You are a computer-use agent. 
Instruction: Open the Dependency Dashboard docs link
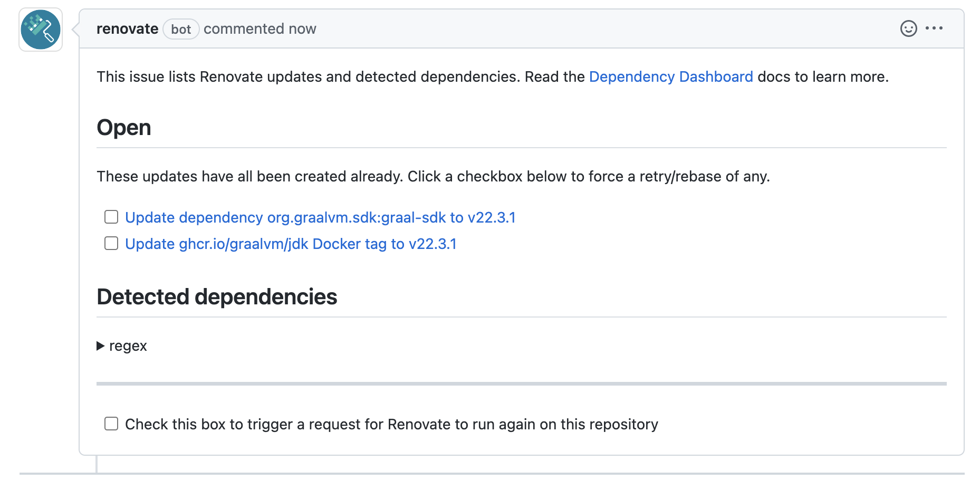[671, 77]
